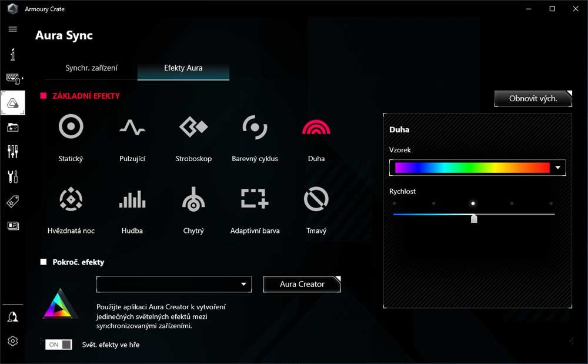Pick the Chytrý smart effect icon
This screenshot has height=364, width=588.
193,199
